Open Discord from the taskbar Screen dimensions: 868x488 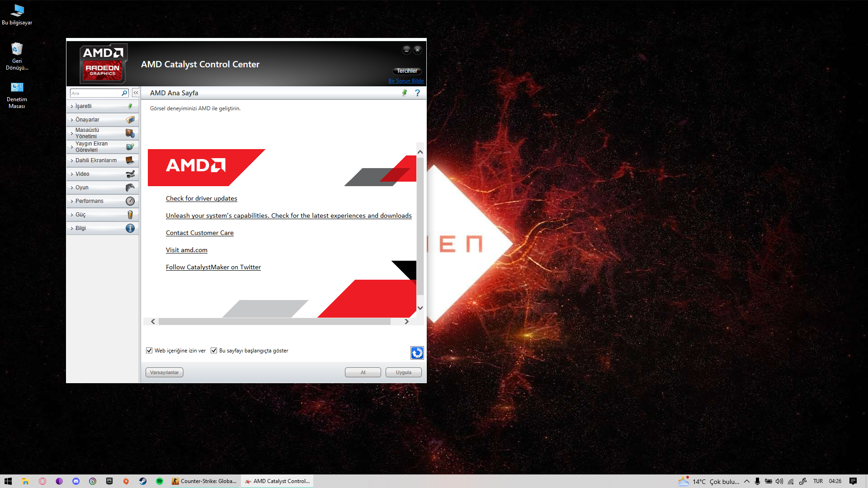tap(75, 481)
